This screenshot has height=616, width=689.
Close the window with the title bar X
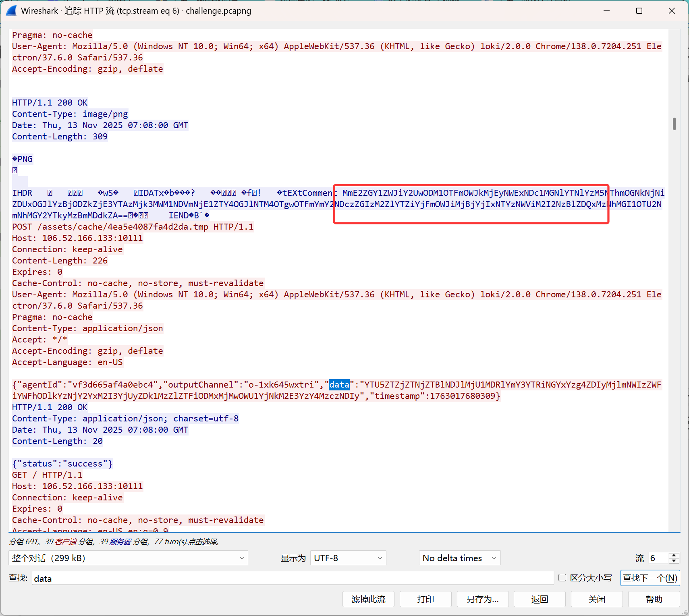tap(672, 11)
